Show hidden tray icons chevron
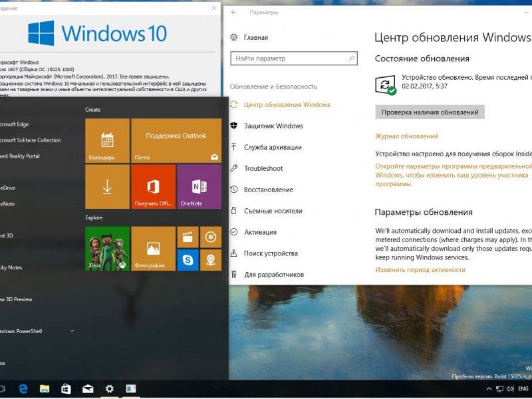Image resolution: width=532 pixels, height=399 pixels. pyautogui.click(x=489, y=389)
